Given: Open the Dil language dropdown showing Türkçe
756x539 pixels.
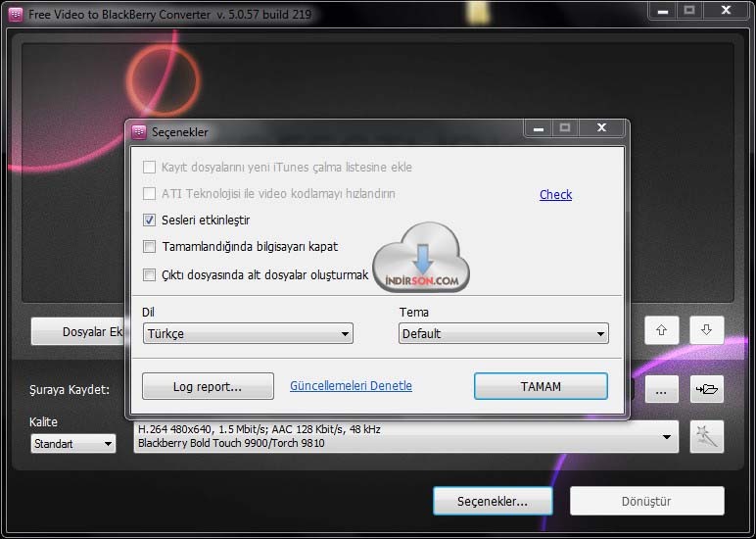Looking at the screenshot, I should 248,333.
